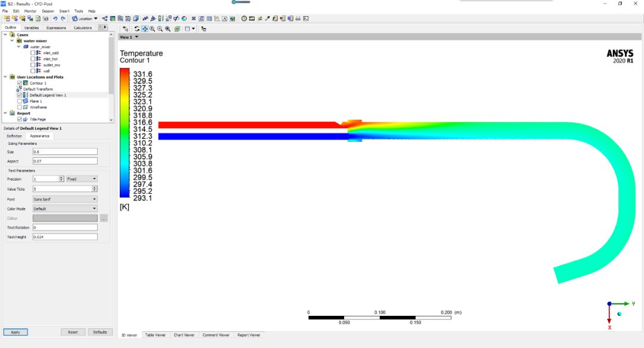Uncheck the Contour 1 visibility checkbox
Image resolution: width=644 pixels, height=348 pixels.
[x=19, y=83]
